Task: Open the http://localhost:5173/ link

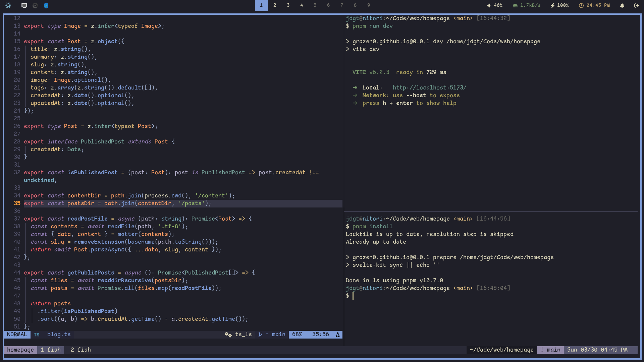Action: pyautogui.click(x=429, y=87)
